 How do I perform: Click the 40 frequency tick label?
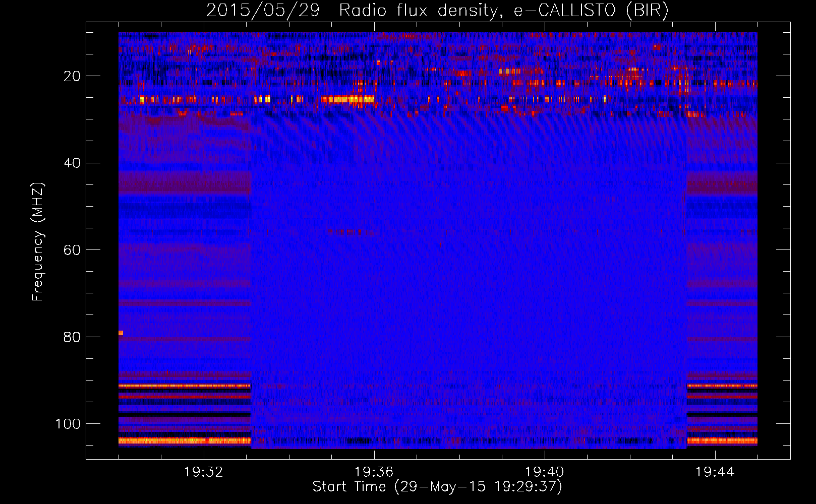(72, 163)
